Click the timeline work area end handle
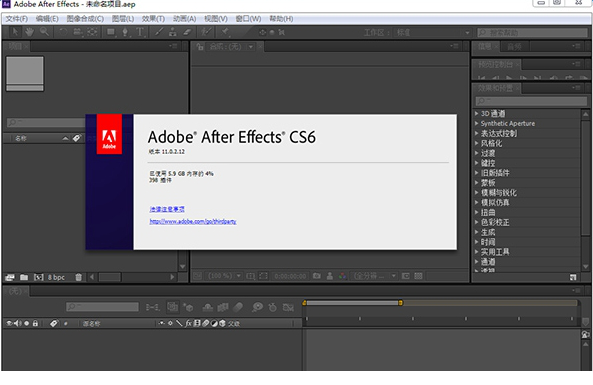The image size is (593, 385). pyautogui.click(x=401, y=303)
